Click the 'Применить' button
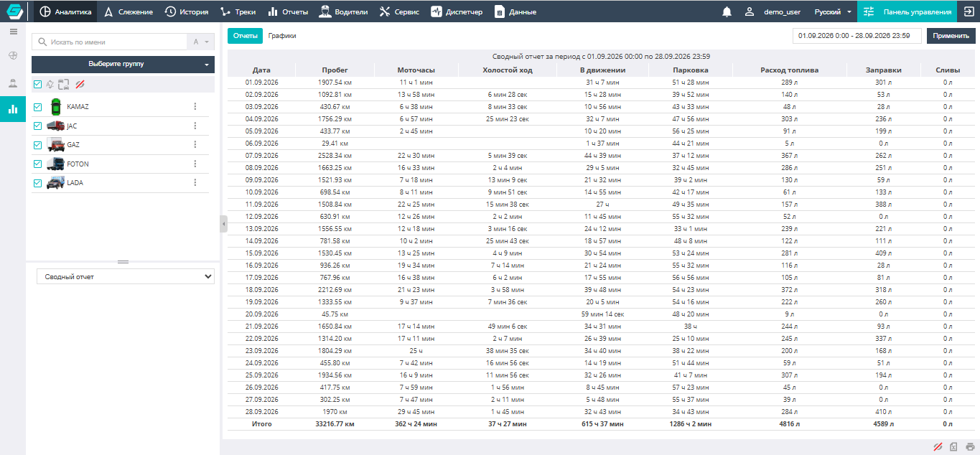Viewport: 980px width, 455px height. coord(951,36)
